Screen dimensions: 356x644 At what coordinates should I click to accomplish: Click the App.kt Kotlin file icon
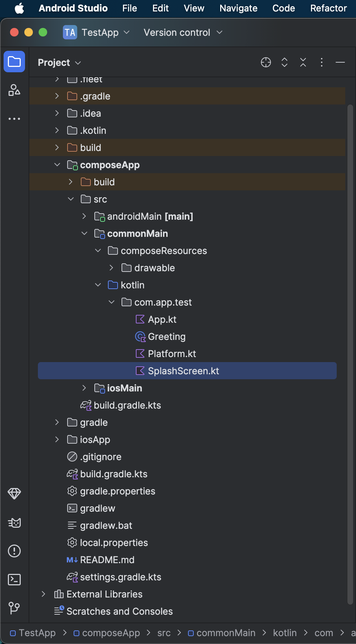coord(140,319)
